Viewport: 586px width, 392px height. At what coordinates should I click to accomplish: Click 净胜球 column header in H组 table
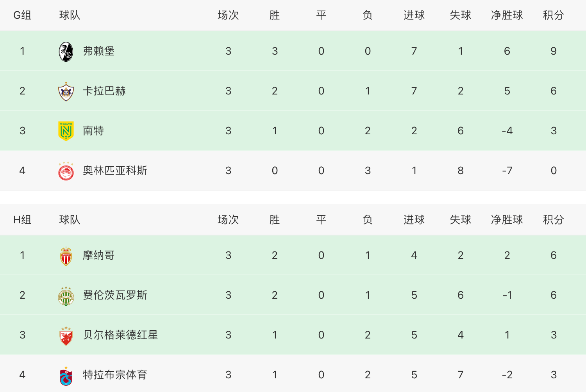point(507,220)
